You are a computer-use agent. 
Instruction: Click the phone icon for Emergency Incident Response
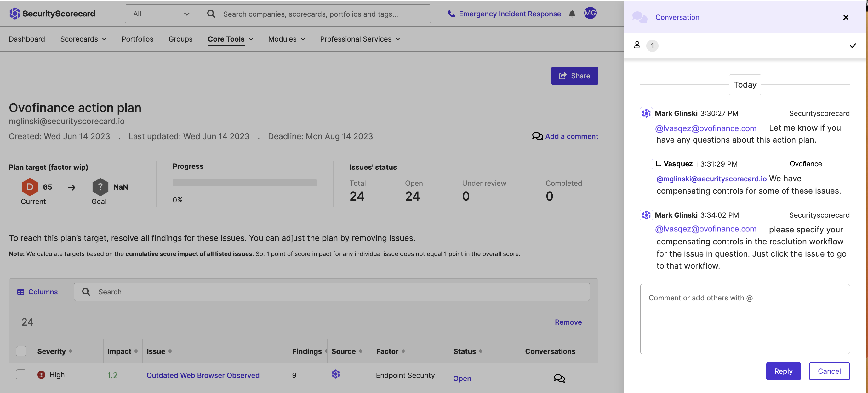[x=451, y=14]
